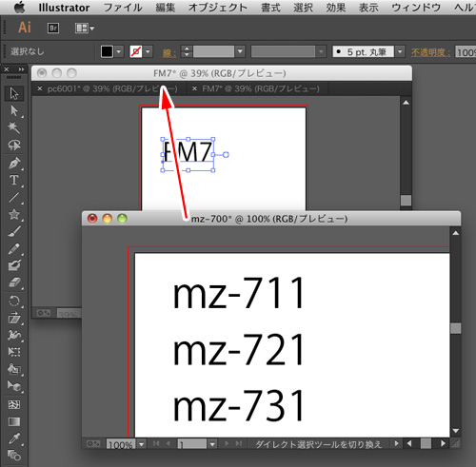Select the Eyedropper tool
The width and height of the screenshot is (476, 467).
pos(14,438)
